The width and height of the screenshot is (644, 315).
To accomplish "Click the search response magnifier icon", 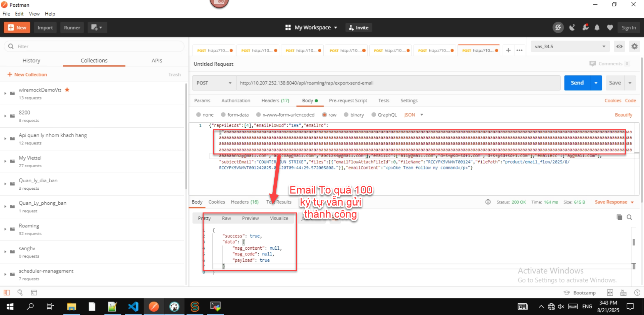I will point(629,217).
